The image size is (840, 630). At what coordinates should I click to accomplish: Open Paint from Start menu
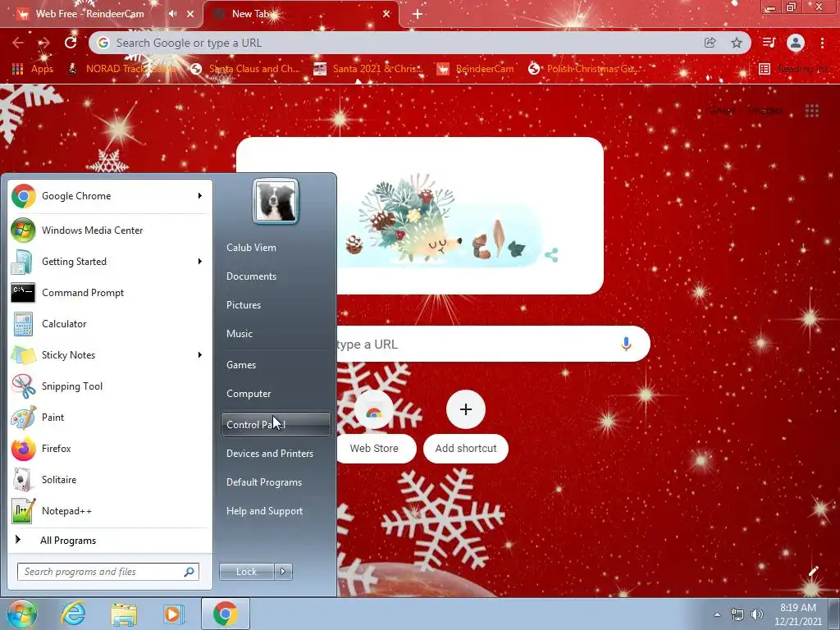click(107, 418)
